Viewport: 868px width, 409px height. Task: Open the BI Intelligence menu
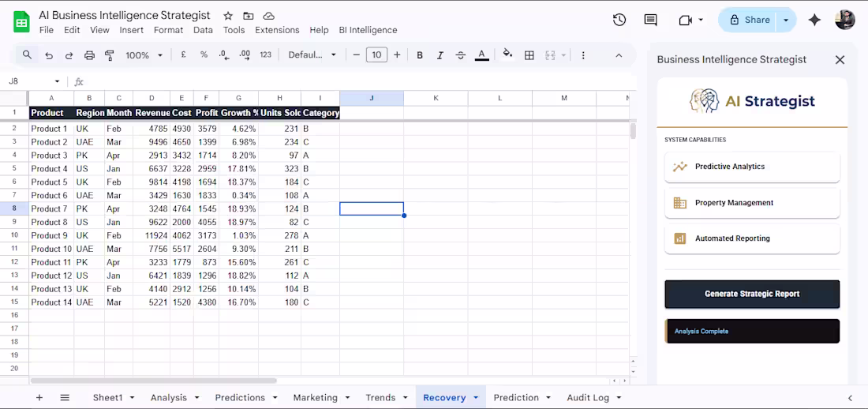pos(369,31)
